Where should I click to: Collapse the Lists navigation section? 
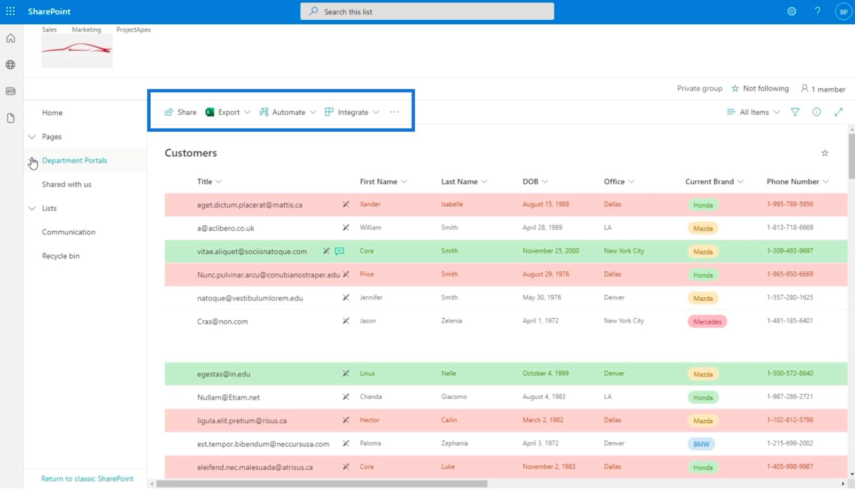pos(32,208)
